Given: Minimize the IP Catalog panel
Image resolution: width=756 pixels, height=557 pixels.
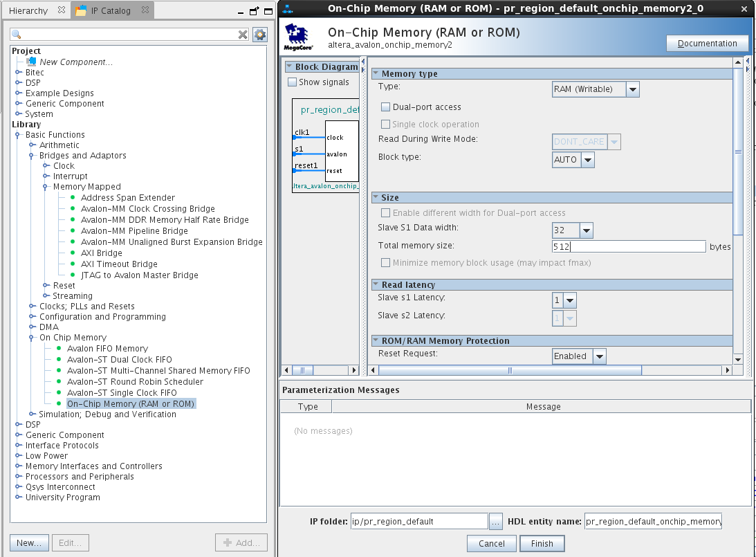Looking at the screenshot, I should [x=240, y=12].
